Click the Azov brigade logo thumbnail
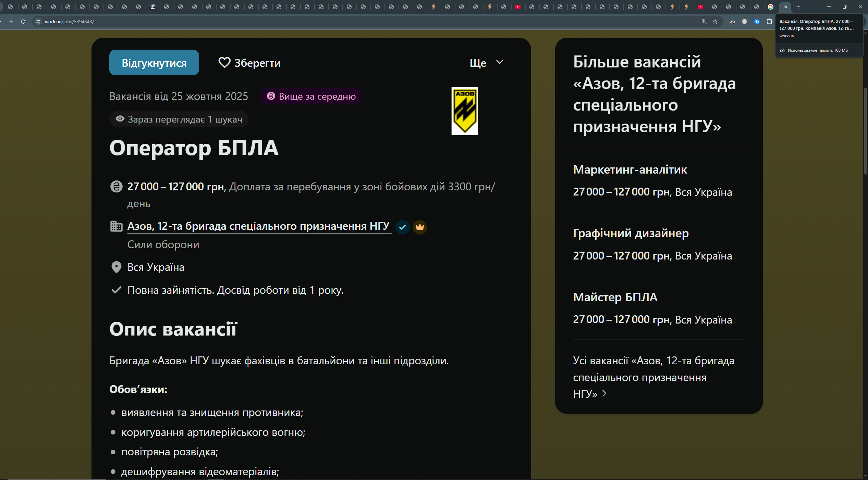868x480 pixels. (464, 111)
